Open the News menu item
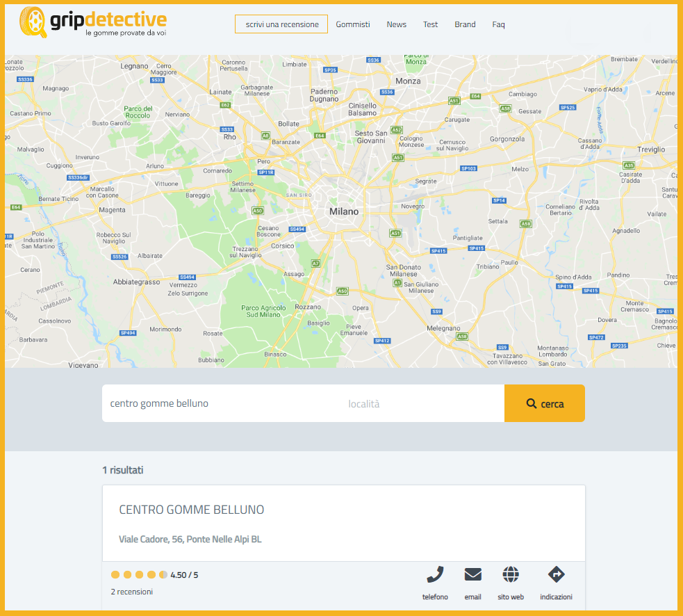The height and width of the screenshot is (616, 683). [397, 24]
